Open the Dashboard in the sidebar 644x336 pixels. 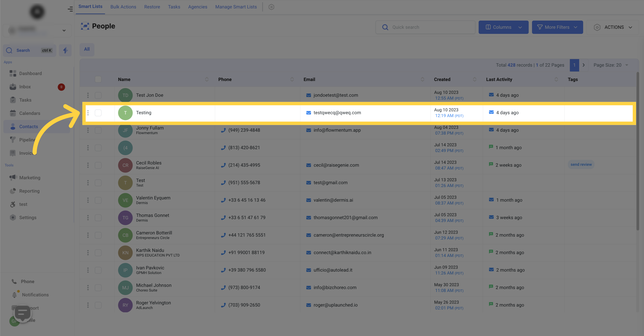(31, 73)
